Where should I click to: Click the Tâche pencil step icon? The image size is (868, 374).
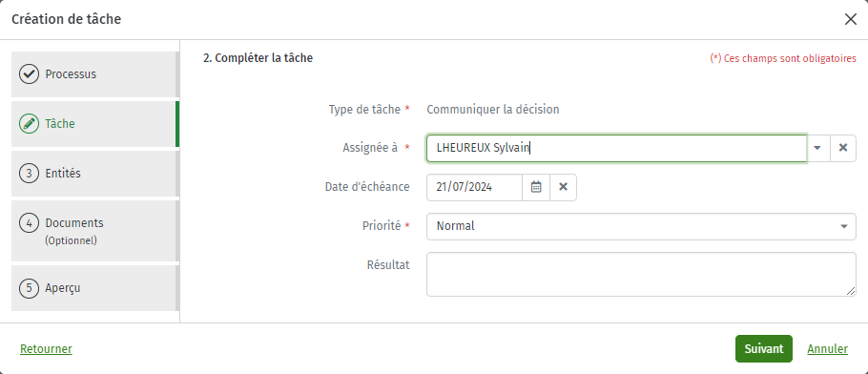pos(29,124)
